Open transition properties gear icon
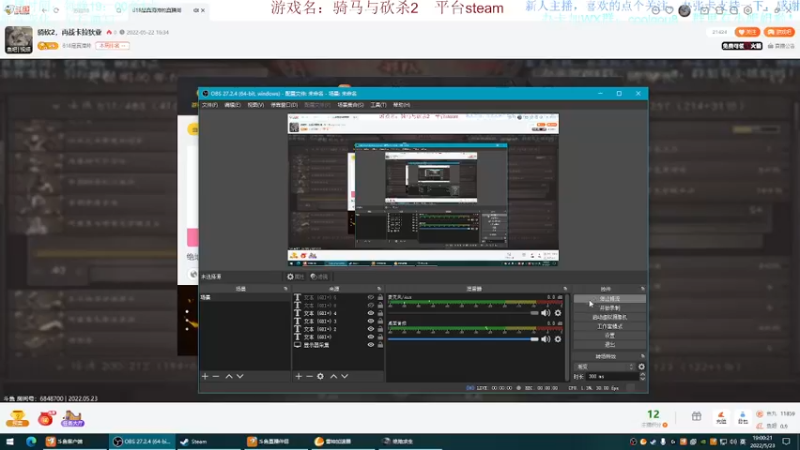 [x=641, y=367]
